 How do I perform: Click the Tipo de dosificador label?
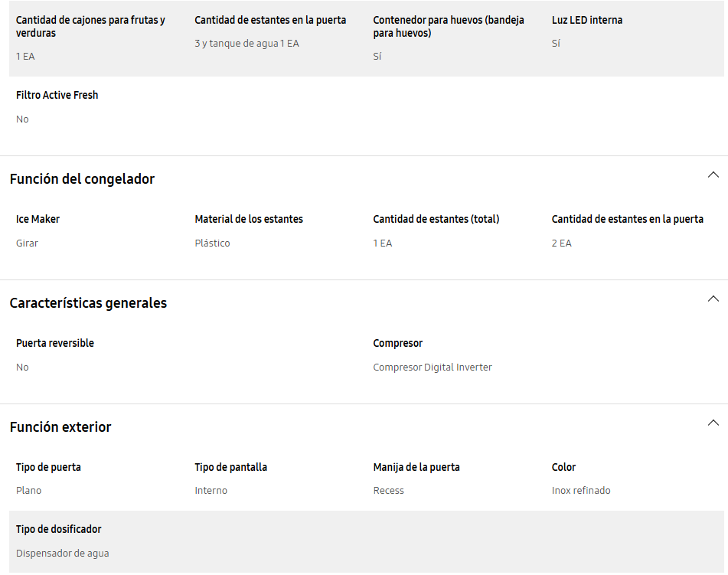coord(58,530)
